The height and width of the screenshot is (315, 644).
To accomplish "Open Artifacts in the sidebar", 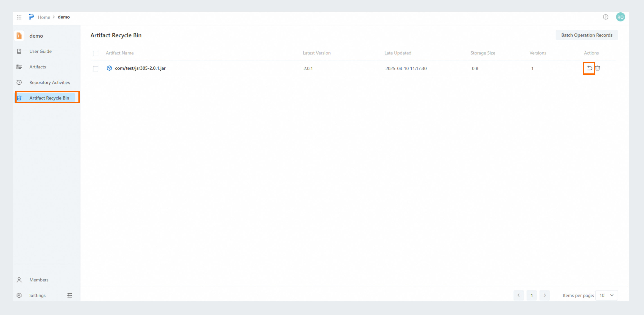I will coord(38,67).
